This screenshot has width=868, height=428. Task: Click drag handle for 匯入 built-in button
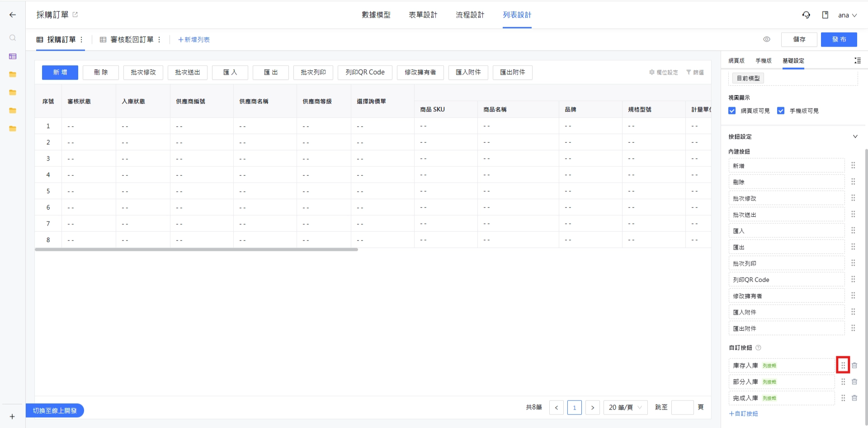point(853,230)
